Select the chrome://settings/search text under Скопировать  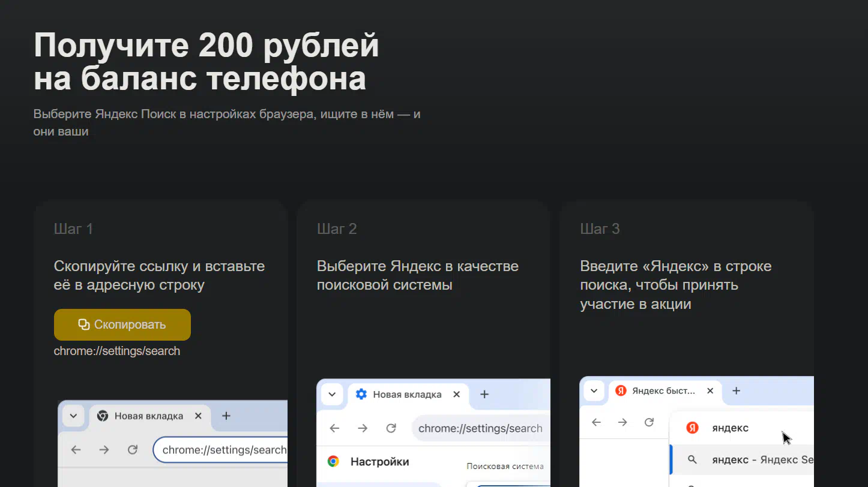tap(117, 351)
